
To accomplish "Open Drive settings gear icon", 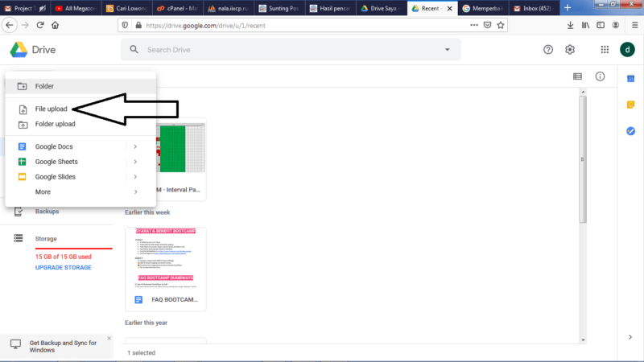I will (570, 50).
